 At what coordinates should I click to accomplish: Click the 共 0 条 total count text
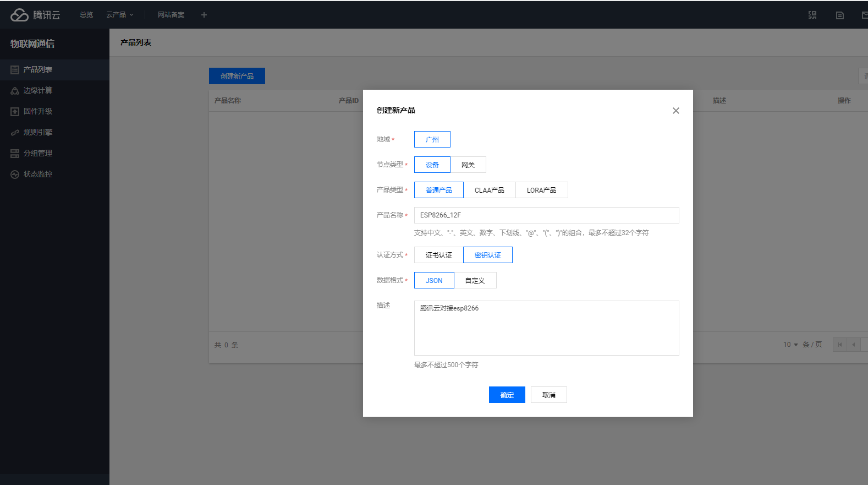click(226, 345)
